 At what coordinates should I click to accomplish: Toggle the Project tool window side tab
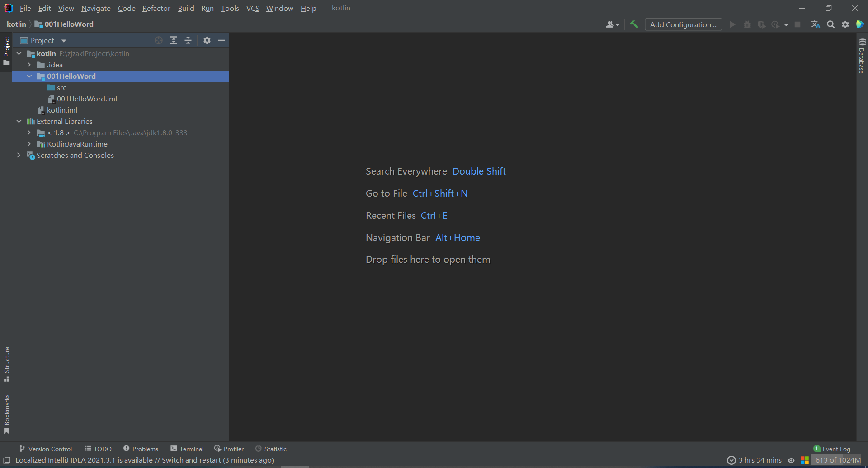6,51
